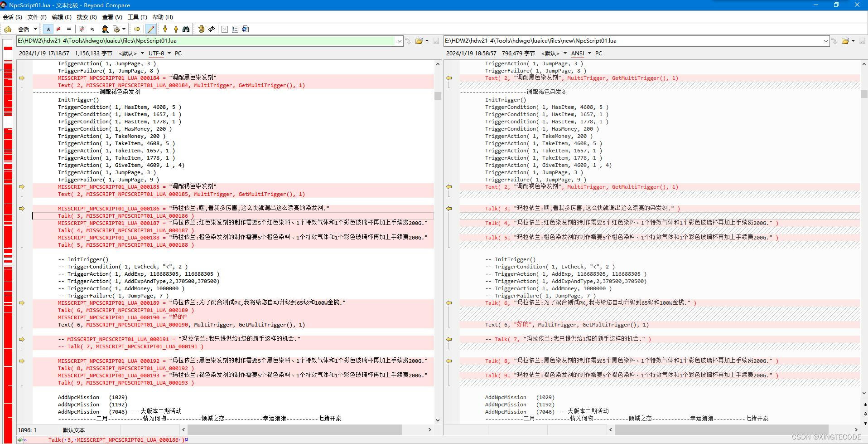Click the copy-to-right yellow arrow toolbar icon

click(137, 29)
